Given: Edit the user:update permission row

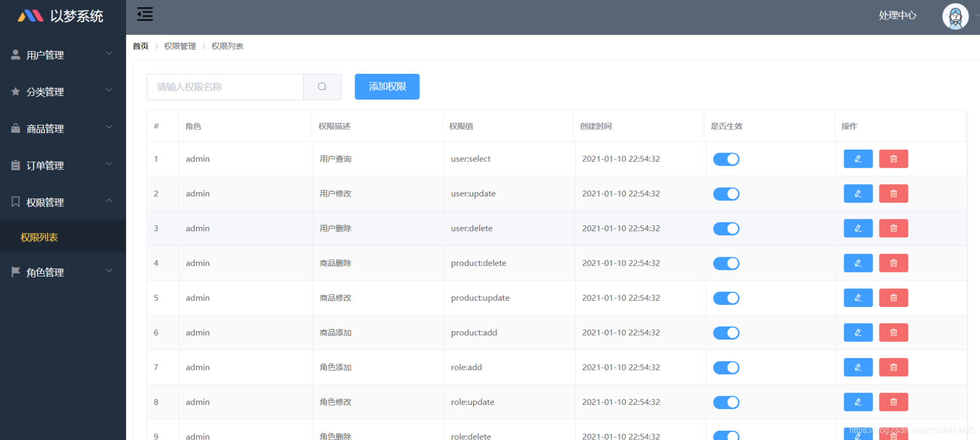Looking at the screenshot, I should pos(858,193).
